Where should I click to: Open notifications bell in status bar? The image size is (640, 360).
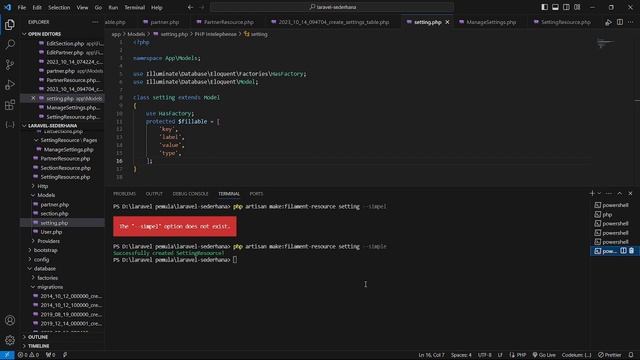pyautogui.click(x=631, y=355)
